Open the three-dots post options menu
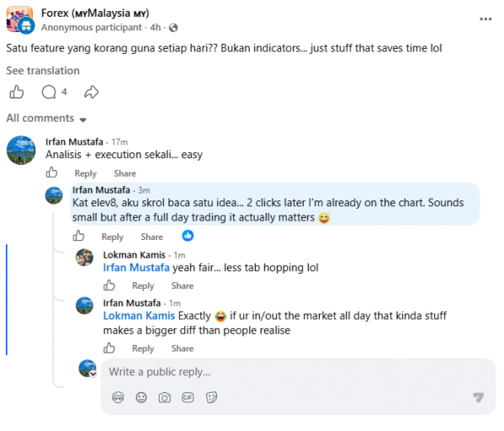 click(x=485, y=19)
